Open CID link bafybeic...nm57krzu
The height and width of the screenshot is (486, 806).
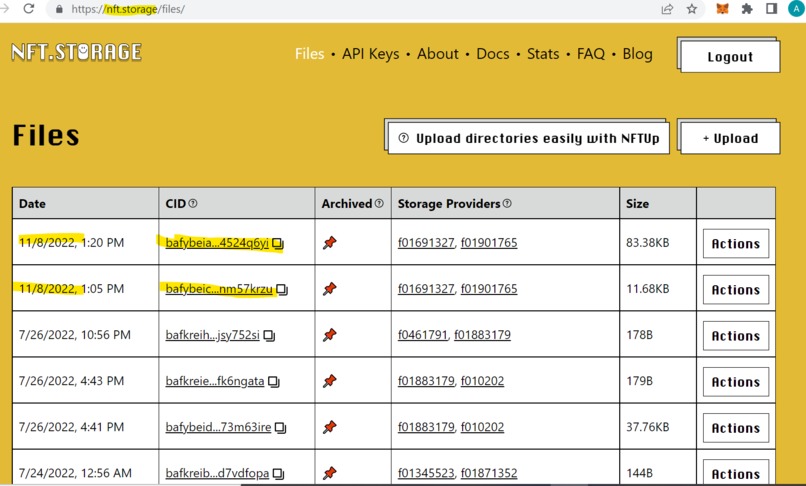219,289
